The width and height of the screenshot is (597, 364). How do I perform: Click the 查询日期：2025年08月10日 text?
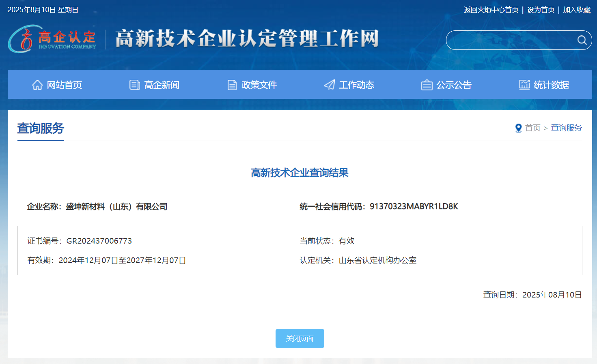tap(532, 295)
